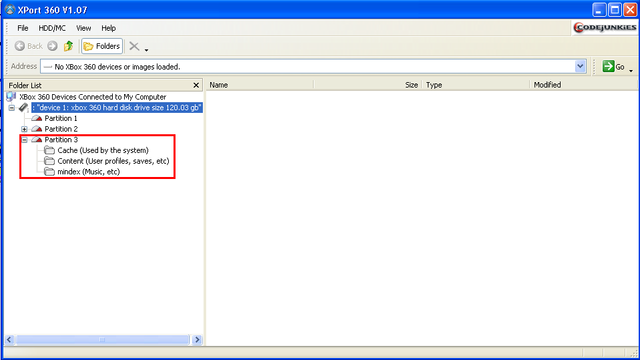Click the Cache folder icon
640x360 pixels.
click(49, 150)
